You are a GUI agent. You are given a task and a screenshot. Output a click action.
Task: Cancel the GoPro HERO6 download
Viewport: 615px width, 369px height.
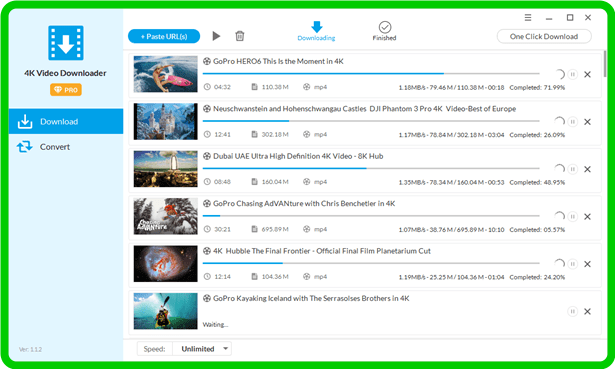588,74
